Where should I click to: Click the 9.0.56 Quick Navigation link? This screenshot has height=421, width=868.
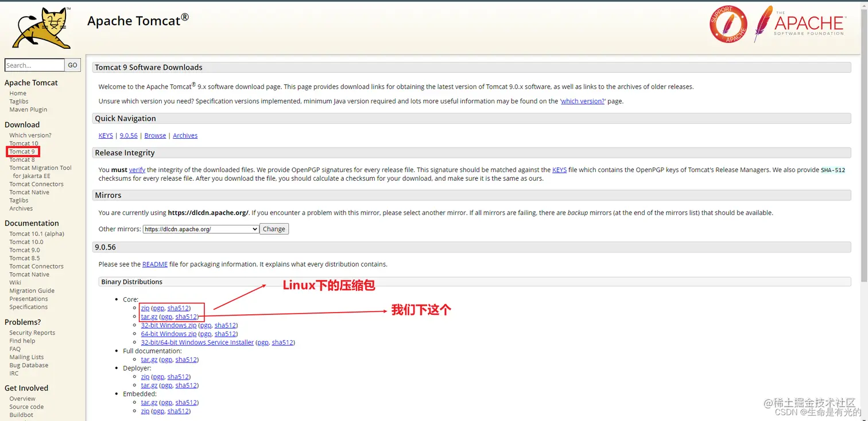128,135
